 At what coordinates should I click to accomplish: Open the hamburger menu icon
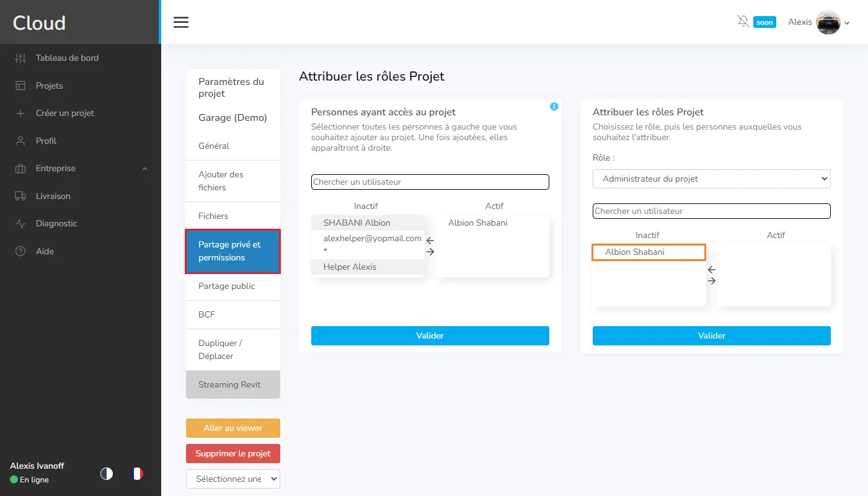(180, 22)
